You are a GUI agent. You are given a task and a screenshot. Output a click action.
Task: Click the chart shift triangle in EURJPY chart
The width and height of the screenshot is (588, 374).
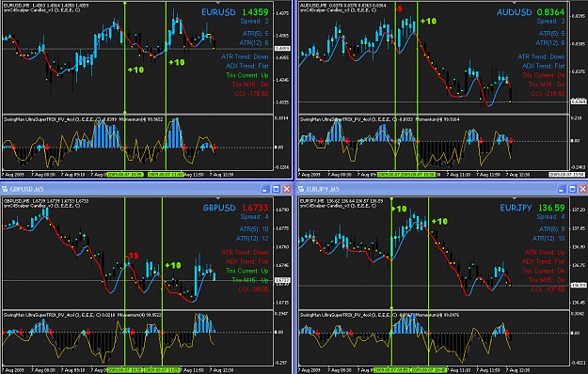pos(514,198)
